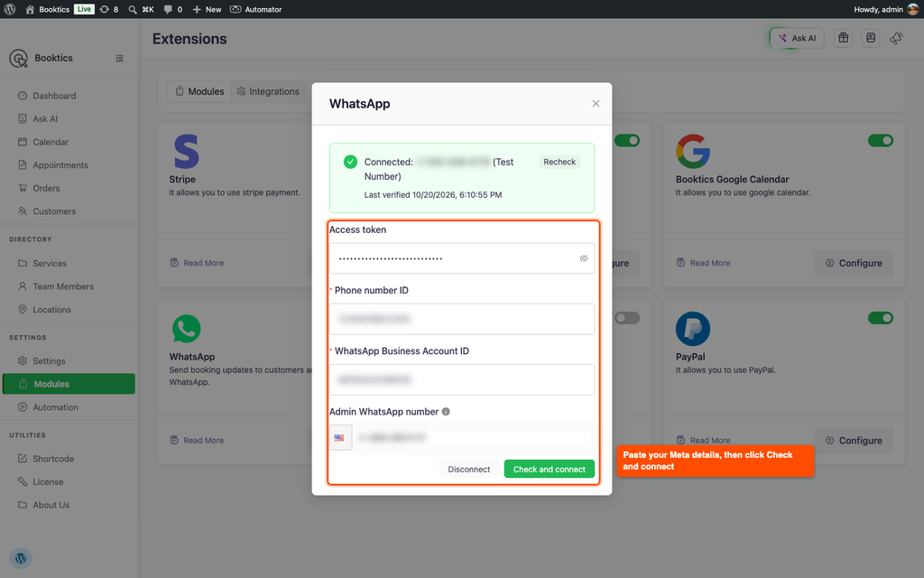Click the Stripe logo icon
Viewport: 924px width, 578px height.
click(186, 151)
